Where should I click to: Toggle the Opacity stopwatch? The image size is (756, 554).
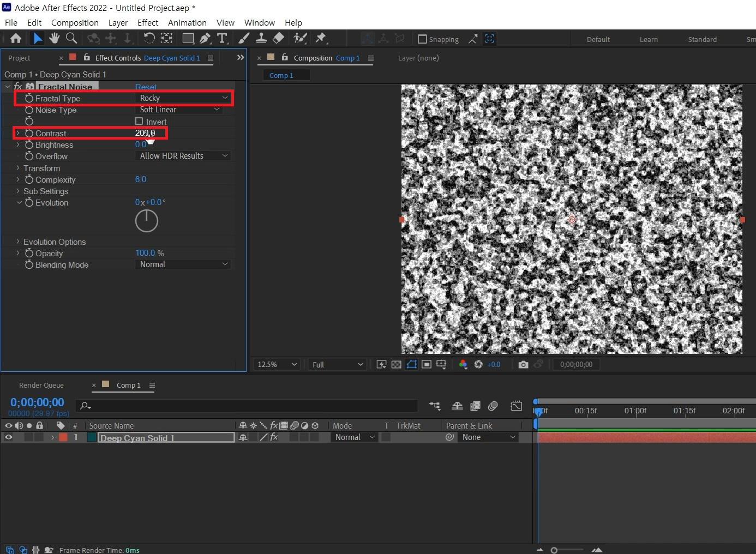point(29,253)
